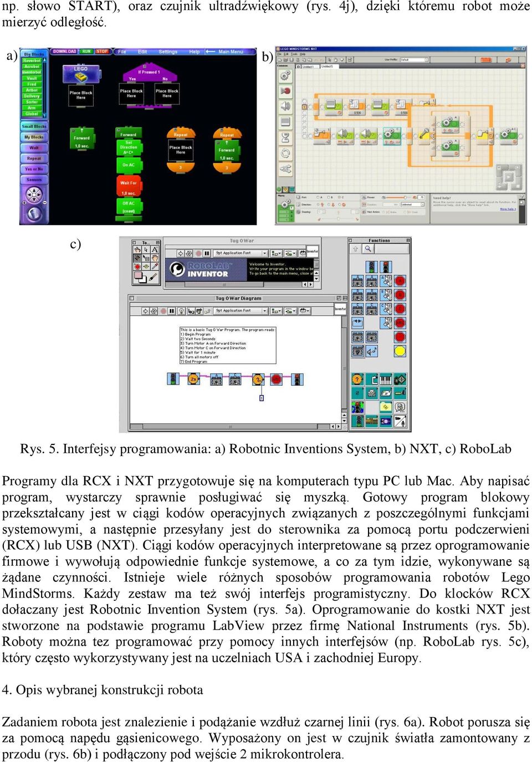Viewport: 532px width, 762px height.
Task: Select the Sound block in NXT palette
Action: (x=285, y=106)
